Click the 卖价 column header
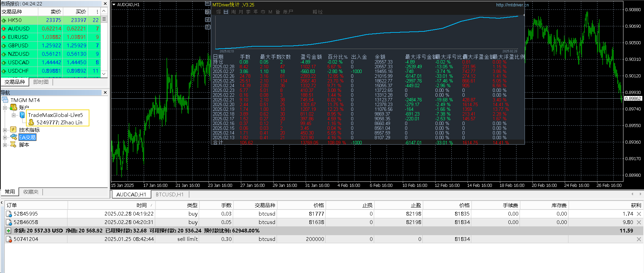This screenshot has height=273, width=644. coord(51,12)
